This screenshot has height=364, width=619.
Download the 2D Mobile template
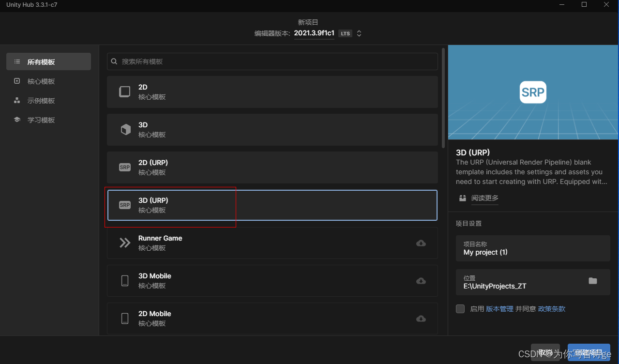tap(421, 318)
